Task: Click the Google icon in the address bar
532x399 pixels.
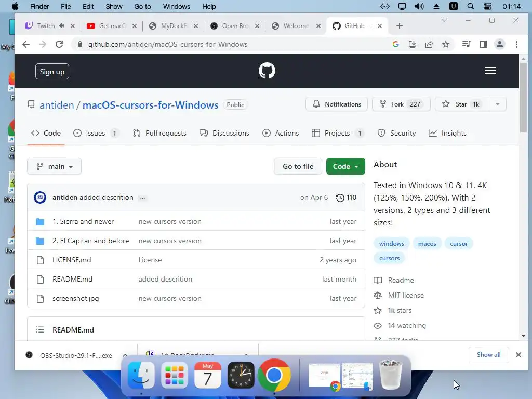Action: point(395,45)
